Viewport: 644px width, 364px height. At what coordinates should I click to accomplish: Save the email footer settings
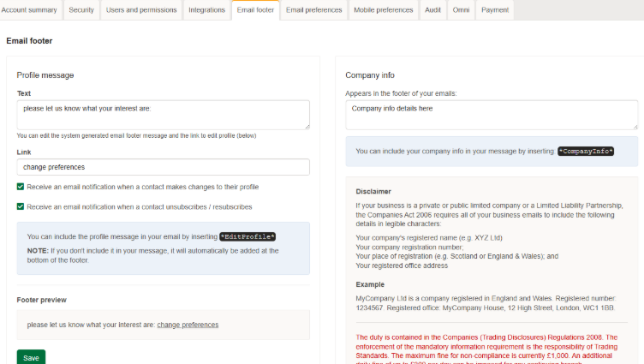coord(31,357)
